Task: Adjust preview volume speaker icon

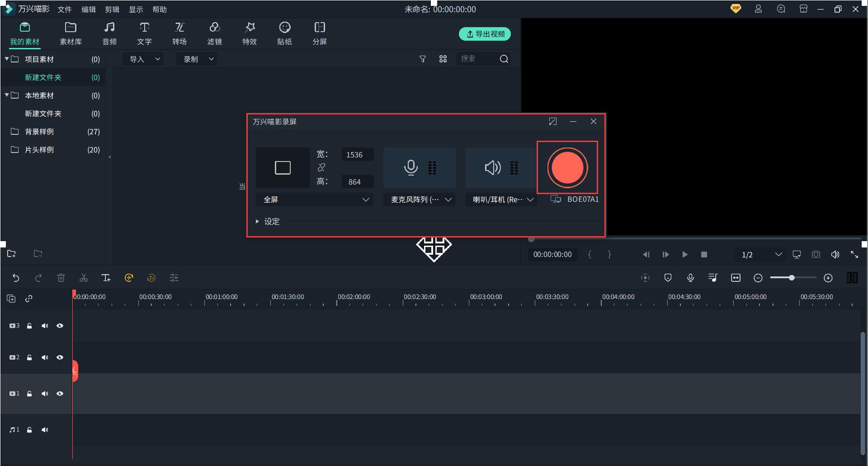Action: (x=835, y=255)
